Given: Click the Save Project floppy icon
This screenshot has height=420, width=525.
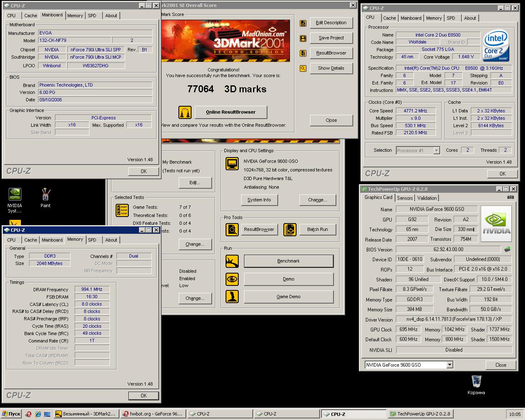Looking at the screenshot, I should pos(303,39).
